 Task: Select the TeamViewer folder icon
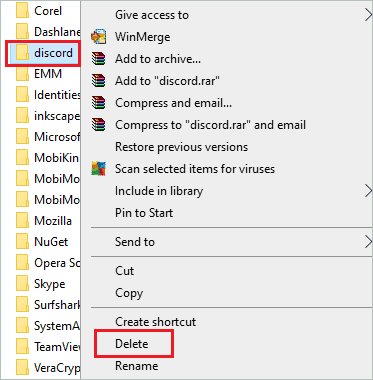tap(23, 347)
